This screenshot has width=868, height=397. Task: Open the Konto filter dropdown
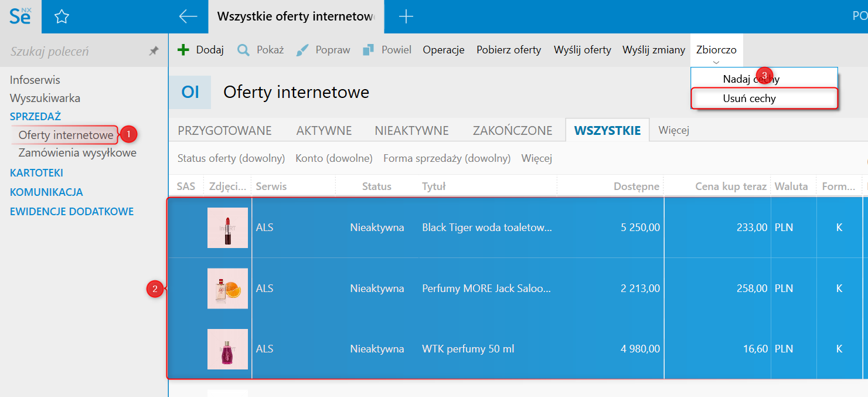click(334, 158)
